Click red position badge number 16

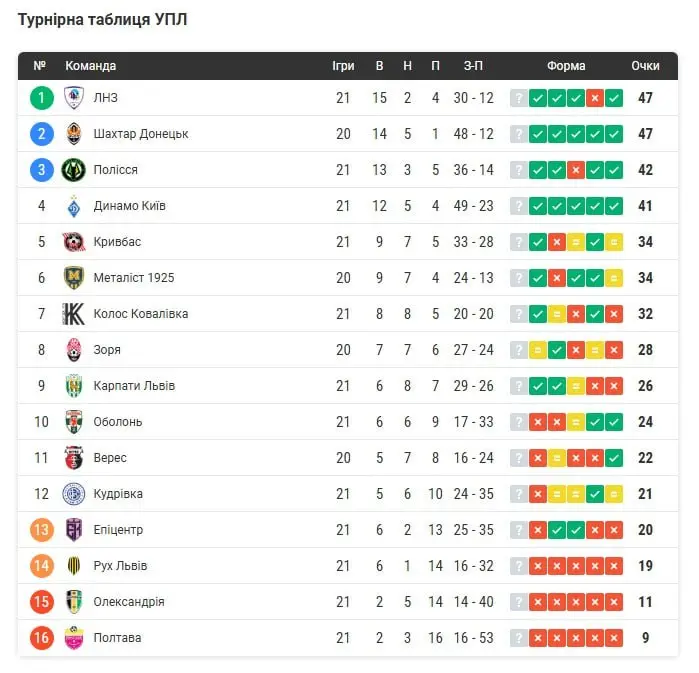coord(41,638)
